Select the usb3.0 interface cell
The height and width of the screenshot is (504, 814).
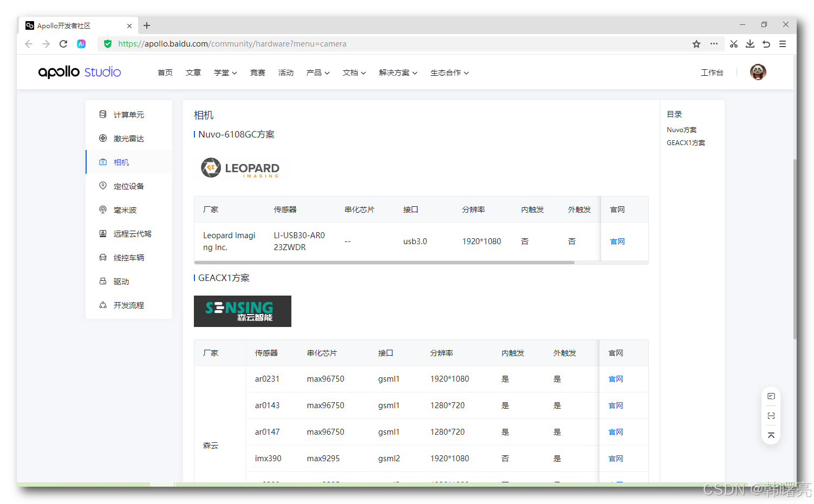(415, 241)
